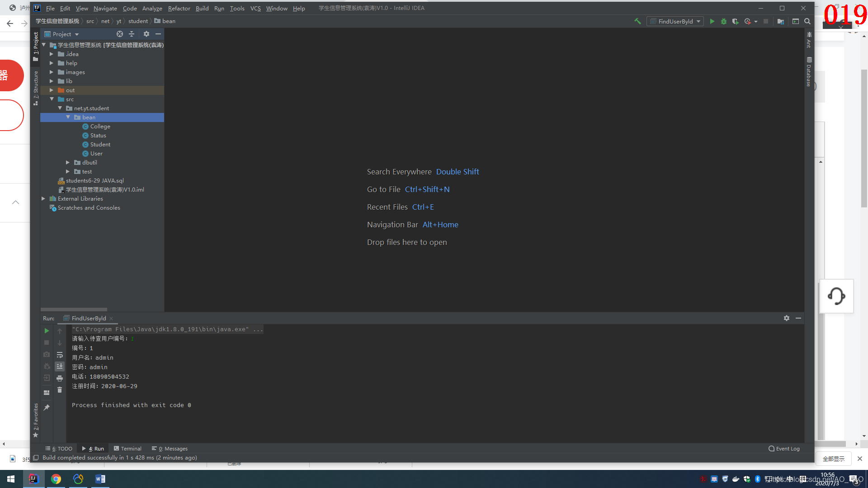
Task: Open Search Everywhere magnifier icon
Action: pyautogui.click(x=807, y=21)
